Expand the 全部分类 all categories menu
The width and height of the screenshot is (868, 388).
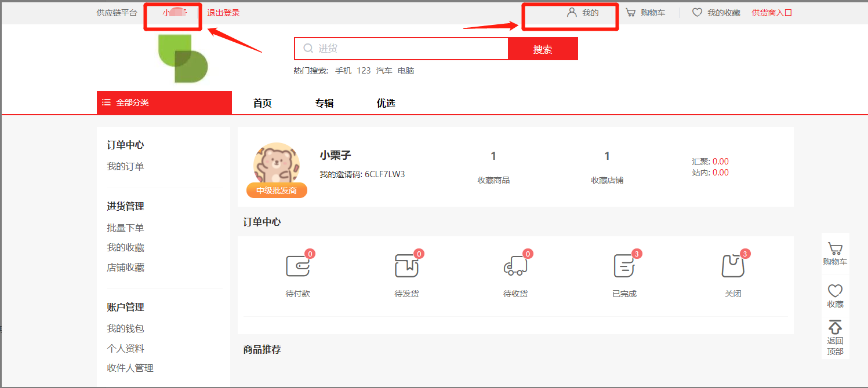click(x=164, y=103)
